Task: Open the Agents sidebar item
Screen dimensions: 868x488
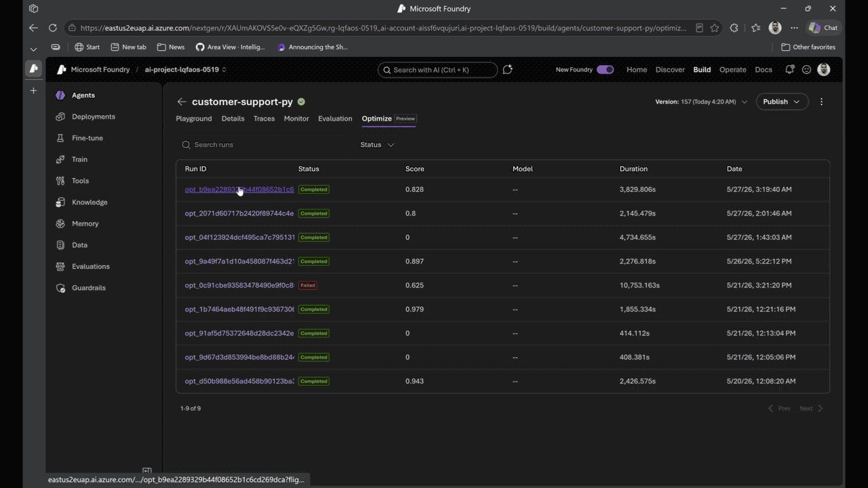Action: (83, 96)
